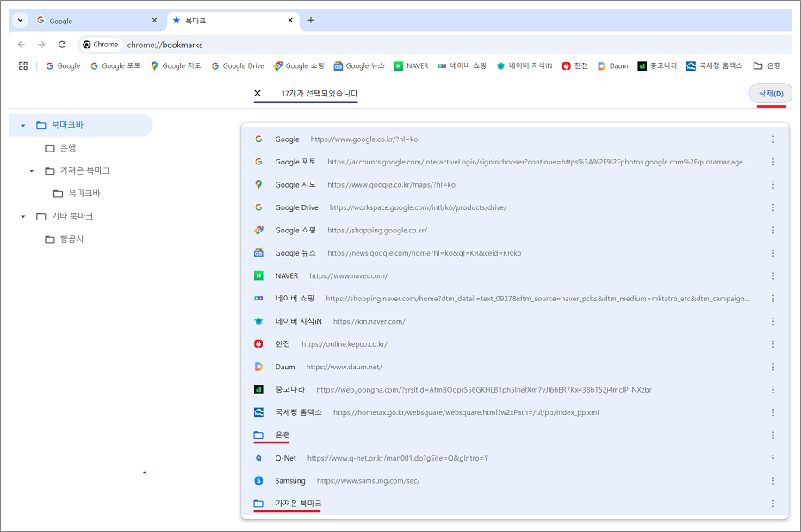Click the browser back arrow
Viewport: 801px width, 532px height.
22,45
